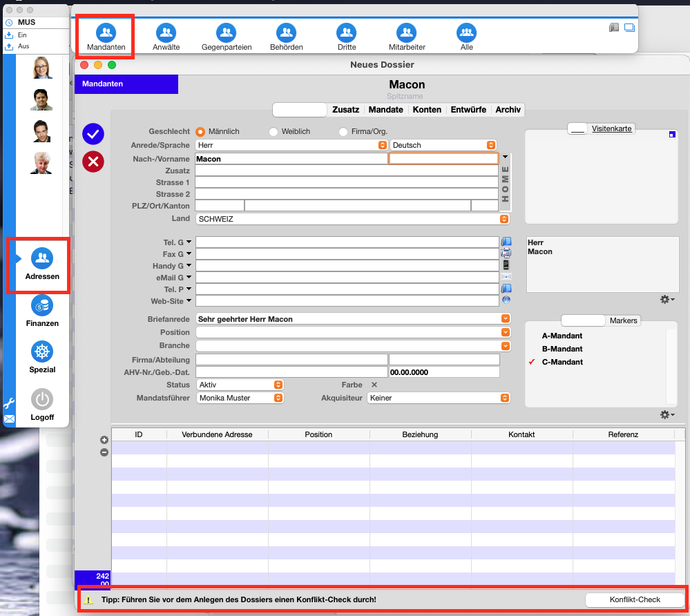690x616 pixels.
Task: Select the Markers tab
Action: 623,320
